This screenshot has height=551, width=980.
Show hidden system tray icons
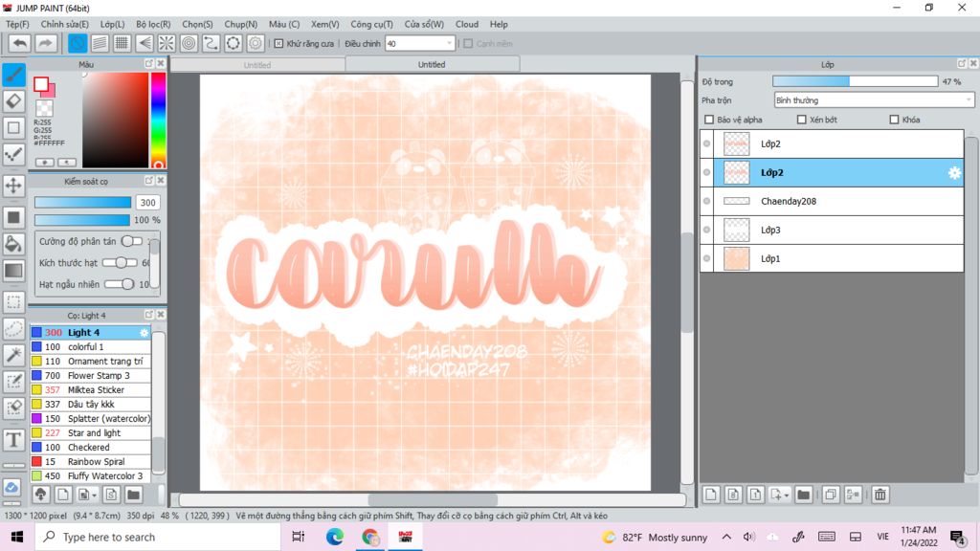(x=726, y=538)
